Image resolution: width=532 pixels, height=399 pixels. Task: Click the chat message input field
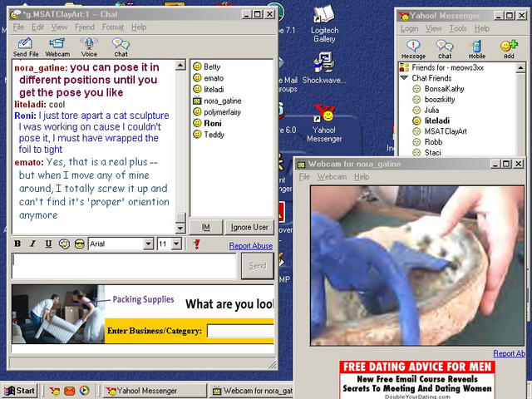point(124,266)
